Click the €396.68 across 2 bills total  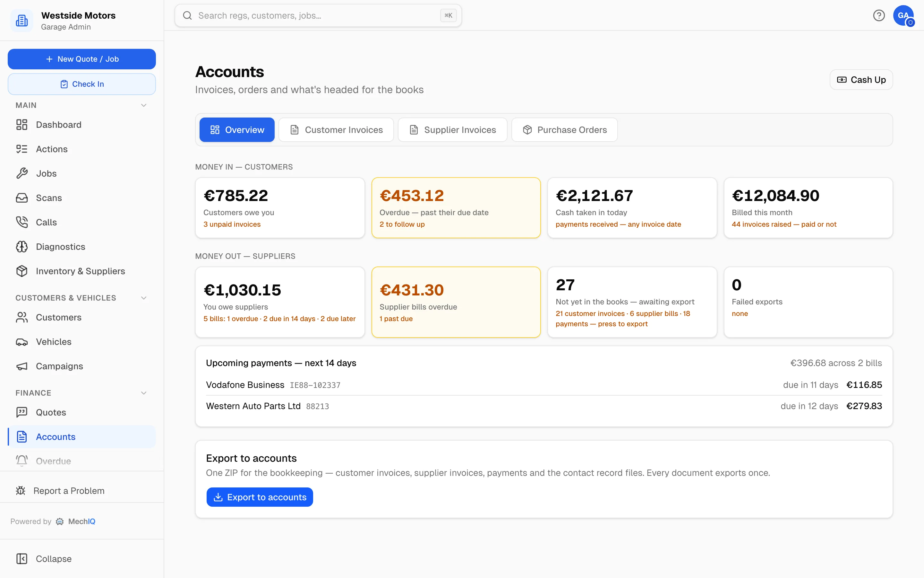(836, 363)
